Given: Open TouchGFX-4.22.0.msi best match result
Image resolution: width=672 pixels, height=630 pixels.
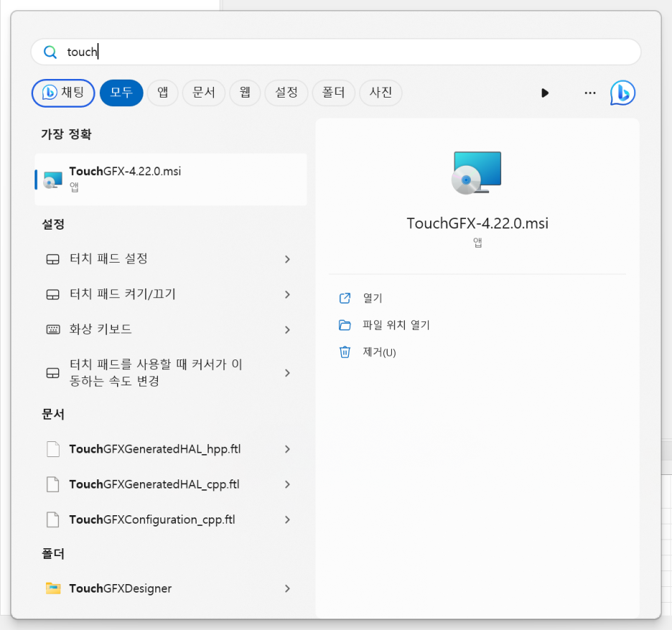Looking at the screenshot, I should pyautogui.click(x=171, y=179).
